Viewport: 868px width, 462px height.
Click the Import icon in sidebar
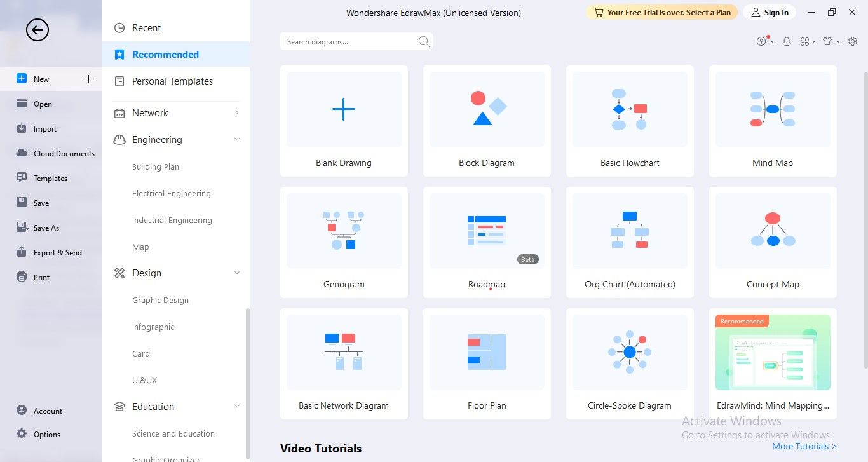[x=22, y=128]
